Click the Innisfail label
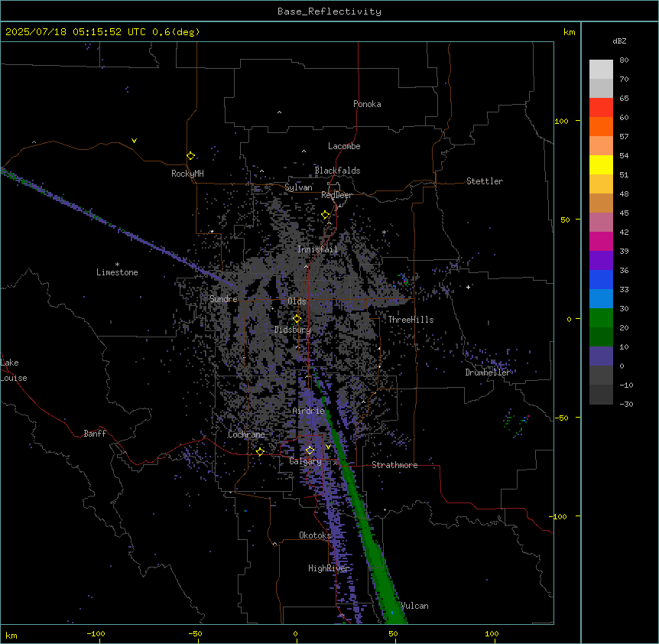The image size is (659, 644). 318,249
